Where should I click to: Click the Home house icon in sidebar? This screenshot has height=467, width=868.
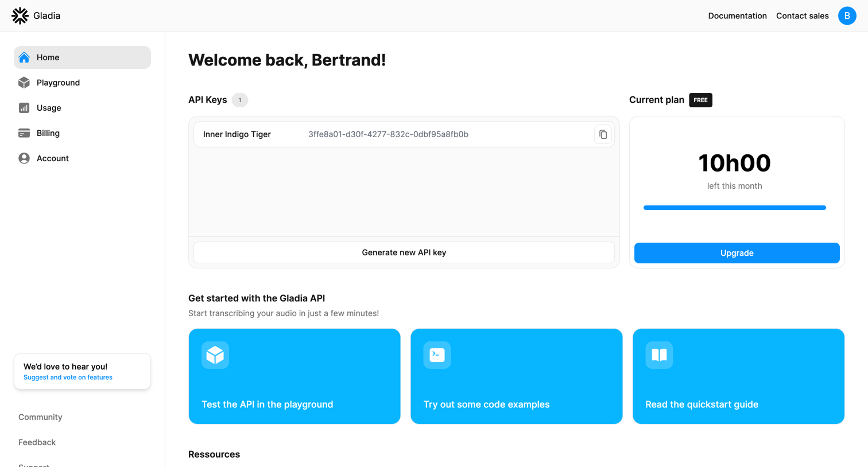click(x=24, y=57)
